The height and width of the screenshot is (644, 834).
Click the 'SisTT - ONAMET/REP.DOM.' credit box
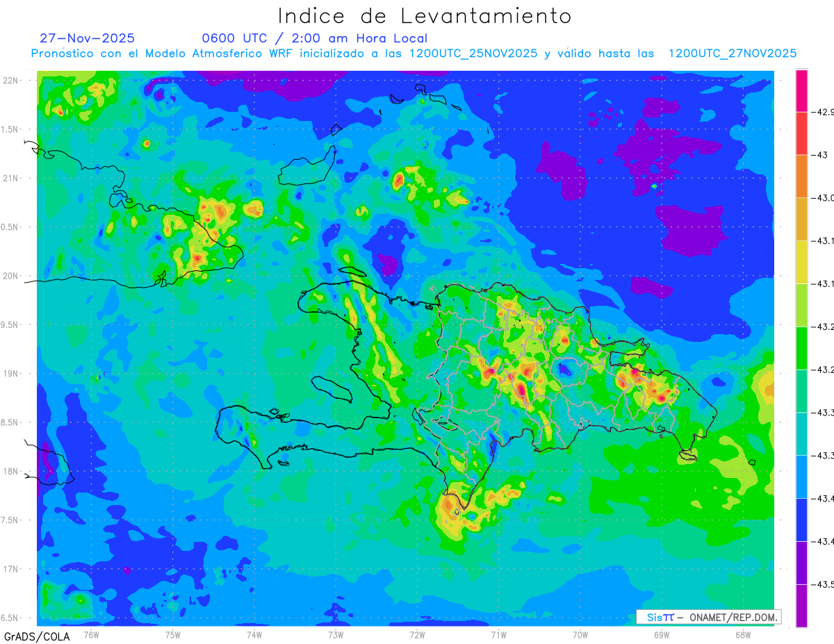pyautogui.click(x=708, y=617)
